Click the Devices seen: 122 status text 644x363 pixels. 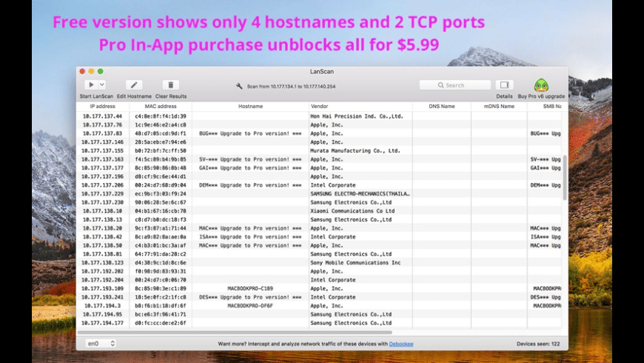point(538,344)
